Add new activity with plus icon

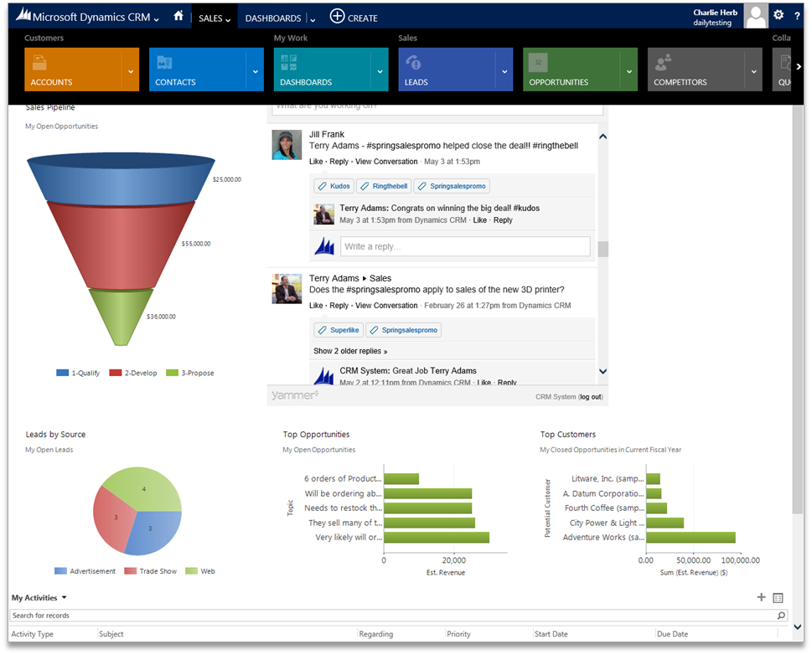761,597
